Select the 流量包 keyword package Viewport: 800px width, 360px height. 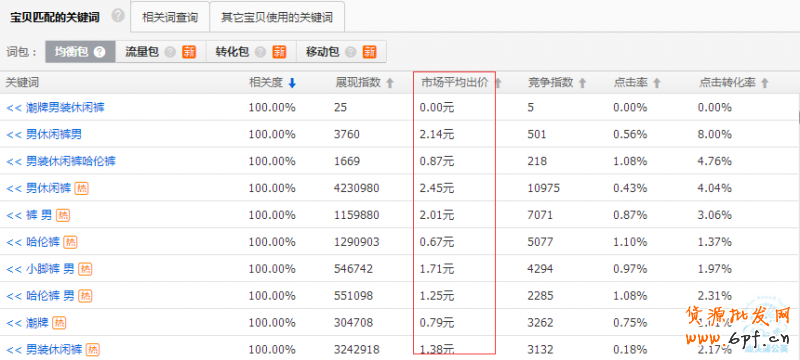pos(161,52)
